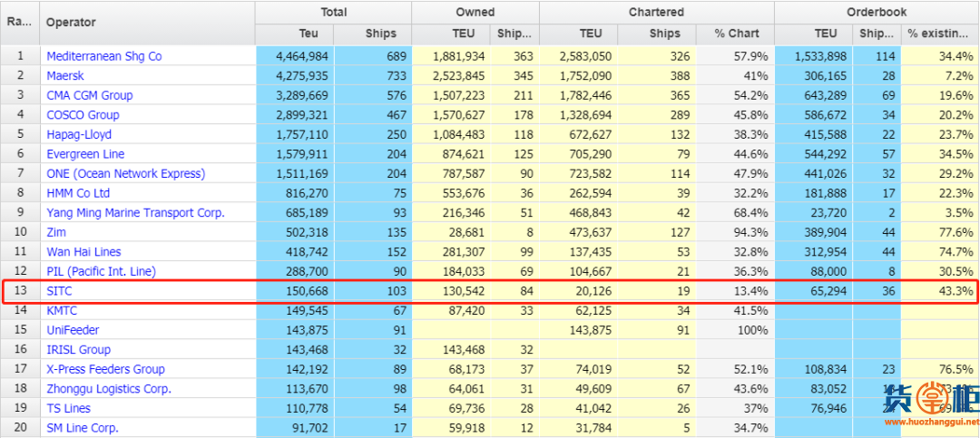The width and height of the screenshot is (980, 438).
Task: Select SM Line total Teu 91,702
Action: [x=294, y=428]
